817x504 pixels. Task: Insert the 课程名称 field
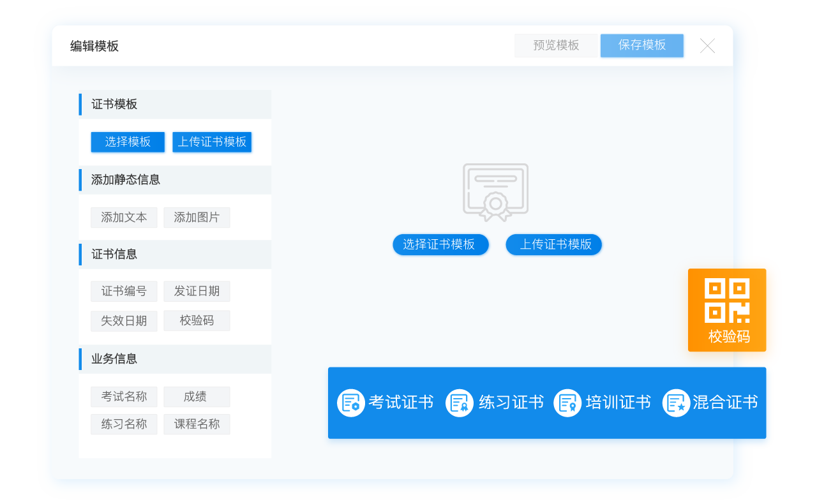197,424
